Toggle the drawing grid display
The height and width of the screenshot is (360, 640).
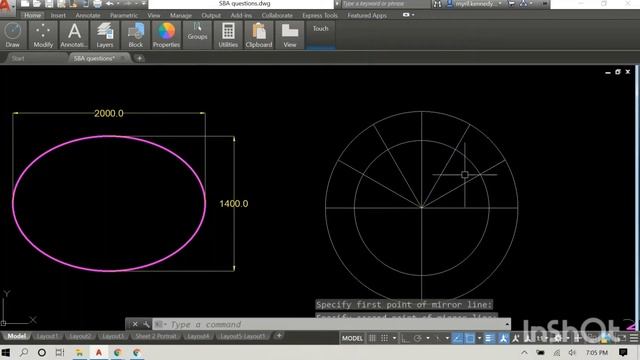[x=372, y=338]
